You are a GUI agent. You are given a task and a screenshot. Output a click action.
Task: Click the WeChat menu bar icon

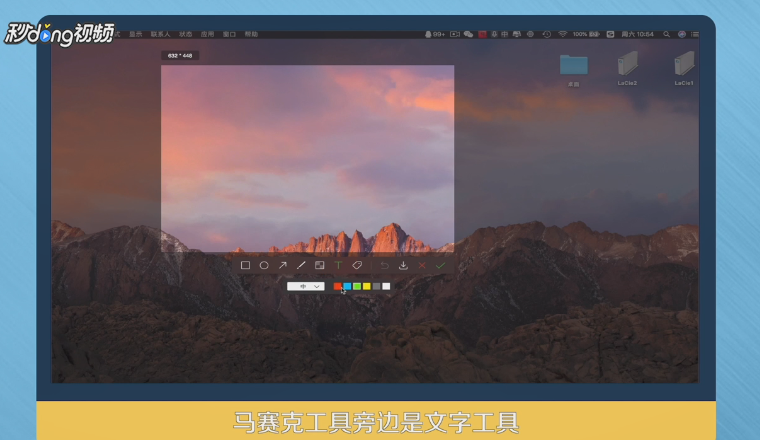pyautogui.click(x=468, y=34)
